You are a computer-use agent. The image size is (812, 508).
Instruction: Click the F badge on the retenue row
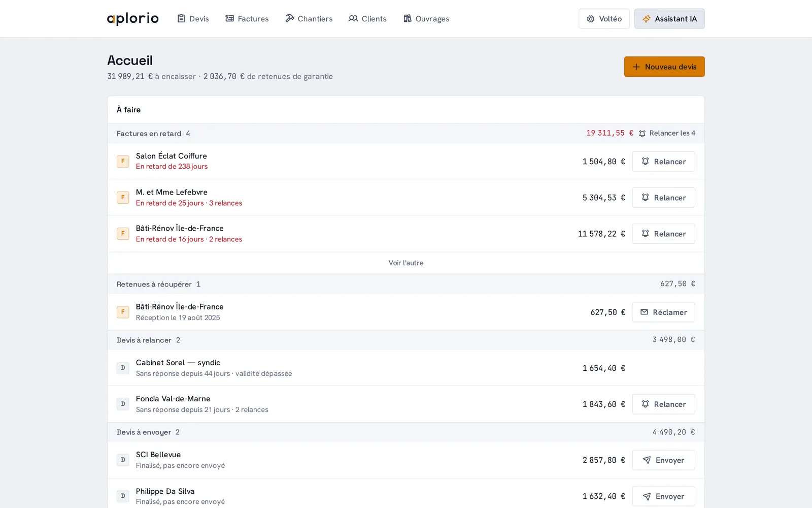[x=123, y=312]
